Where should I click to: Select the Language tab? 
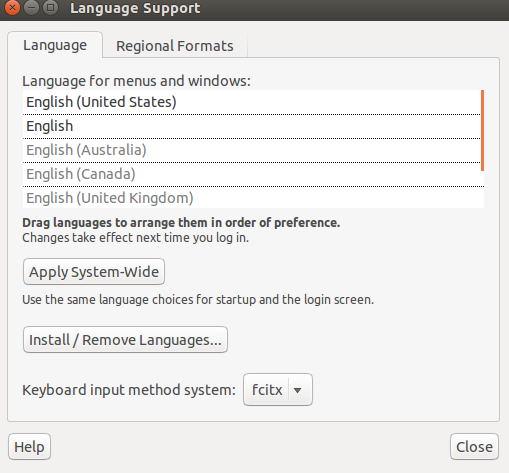[55, 45]
